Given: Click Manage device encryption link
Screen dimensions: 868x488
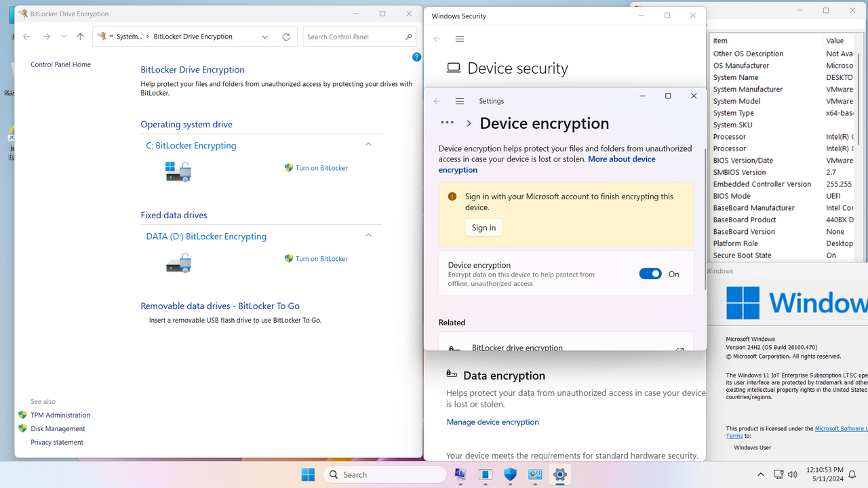Looking at the screenshot, I should (x=492, y=422).
